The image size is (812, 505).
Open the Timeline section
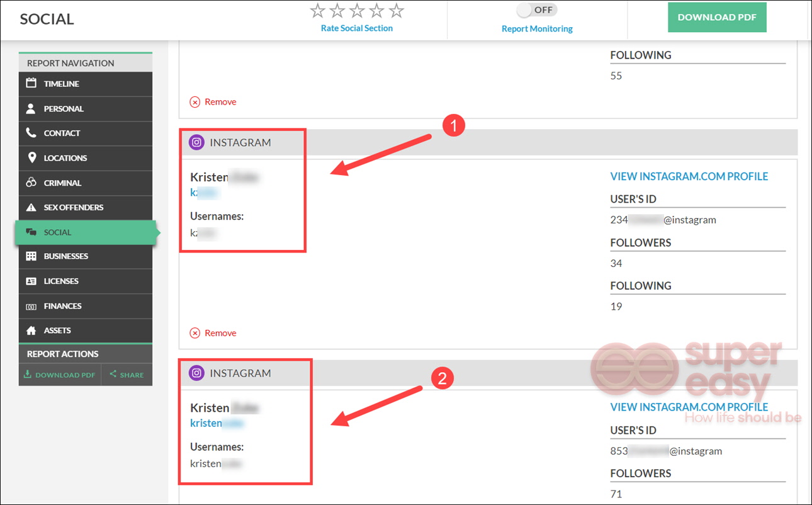tap(86, 84)
